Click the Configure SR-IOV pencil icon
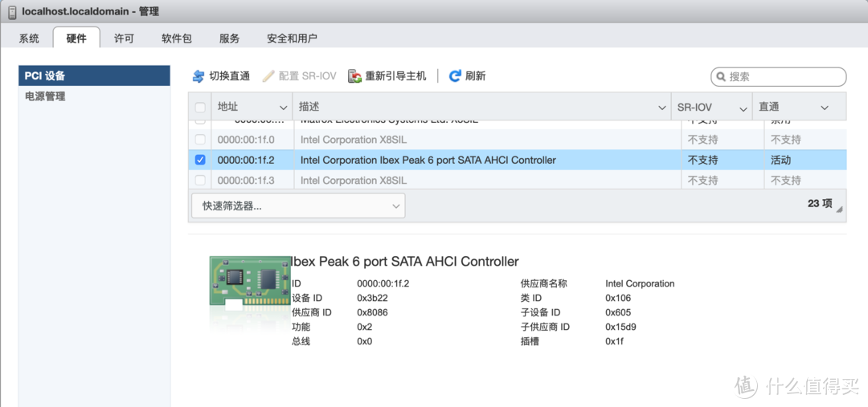868x407 pixels. coord(269,76)
